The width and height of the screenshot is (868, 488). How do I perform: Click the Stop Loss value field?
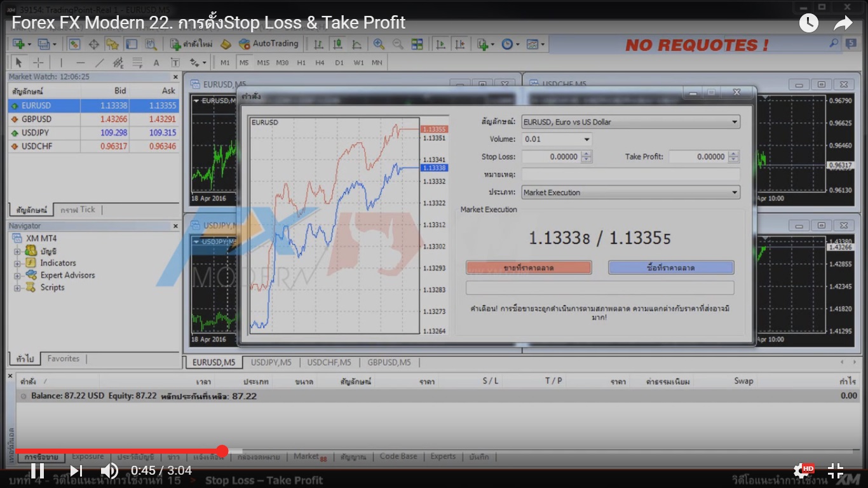click(551, 156)
